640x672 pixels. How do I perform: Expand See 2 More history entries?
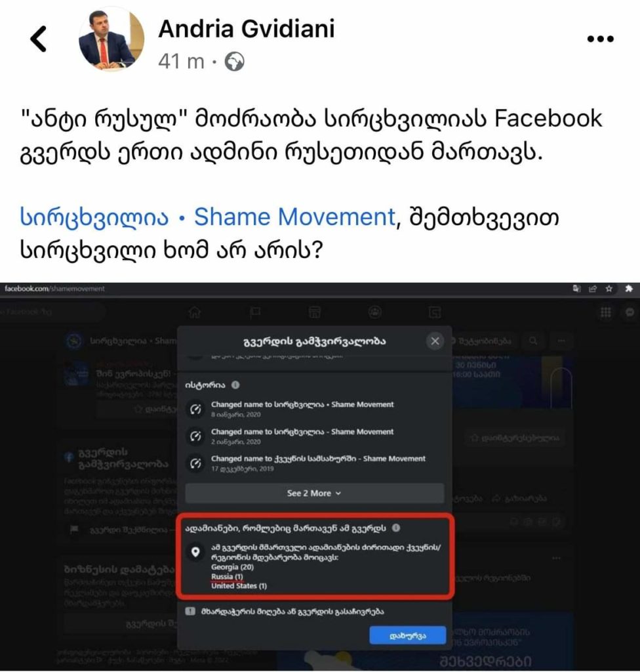[315, 493]
